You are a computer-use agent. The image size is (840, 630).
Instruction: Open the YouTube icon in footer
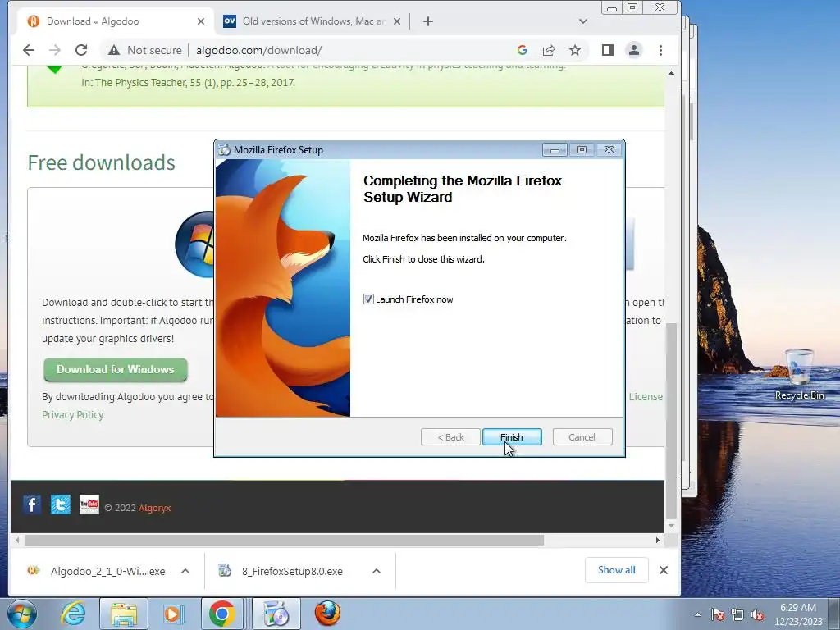tap(89, 504)
